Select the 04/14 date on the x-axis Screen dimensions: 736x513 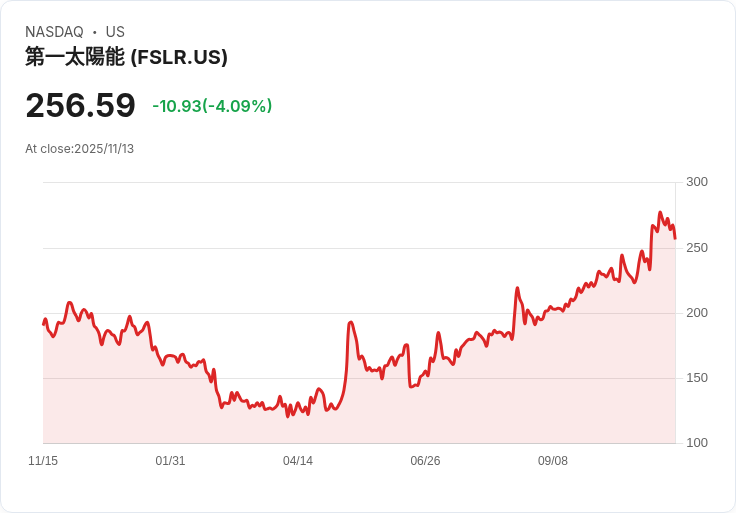pos(298,461)
